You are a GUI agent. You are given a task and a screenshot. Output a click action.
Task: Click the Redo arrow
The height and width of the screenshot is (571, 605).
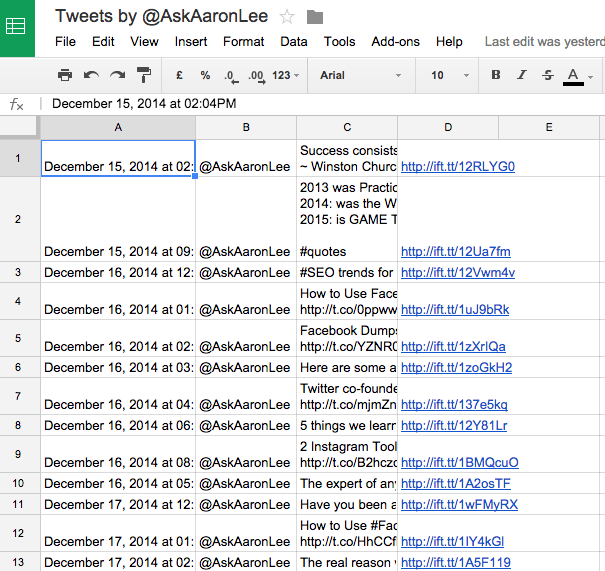(x=117, y=75)
